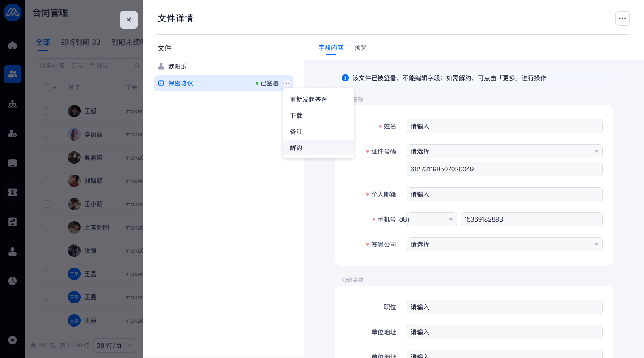
Task: Switch to the 预览 tab
Action: pyautogui.click(x=360, y=47)
